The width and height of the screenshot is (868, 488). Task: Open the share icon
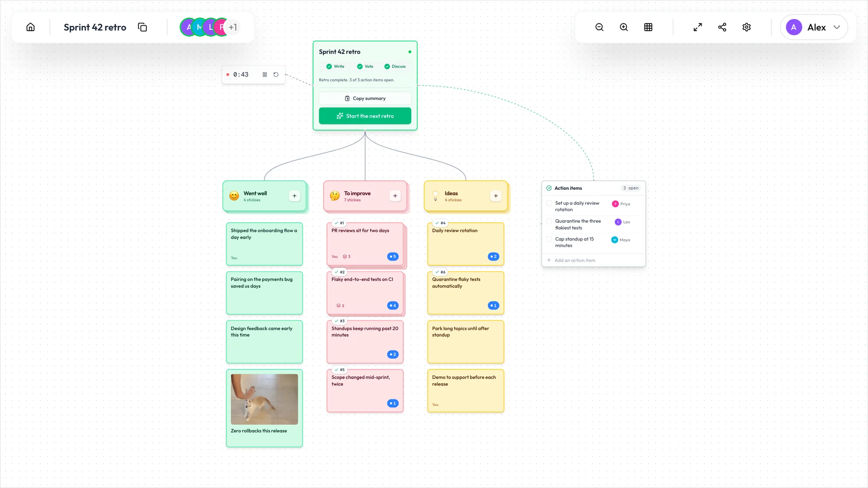(x=722, y=27)
